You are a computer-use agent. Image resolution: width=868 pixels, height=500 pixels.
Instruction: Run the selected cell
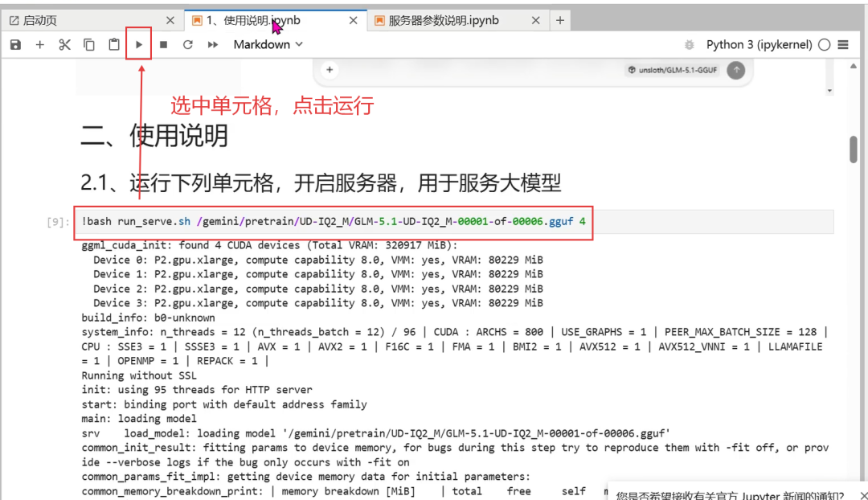139,45
